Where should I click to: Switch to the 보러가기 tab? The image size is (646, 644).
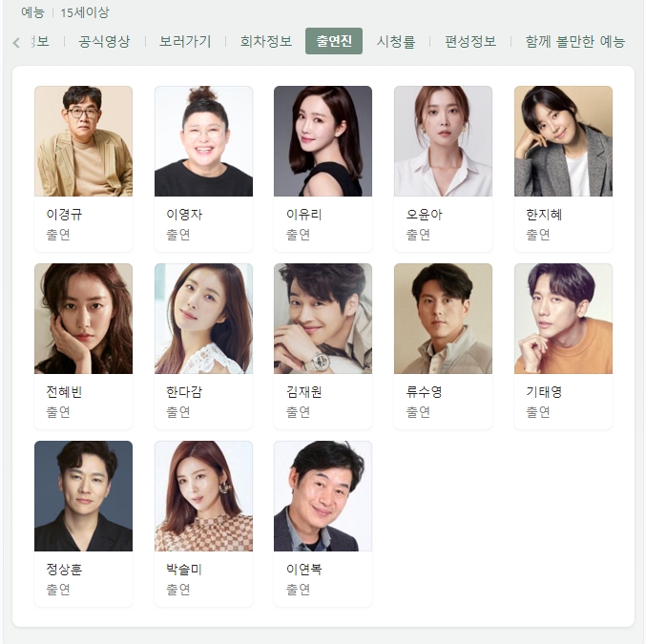(x=185, y=41)
